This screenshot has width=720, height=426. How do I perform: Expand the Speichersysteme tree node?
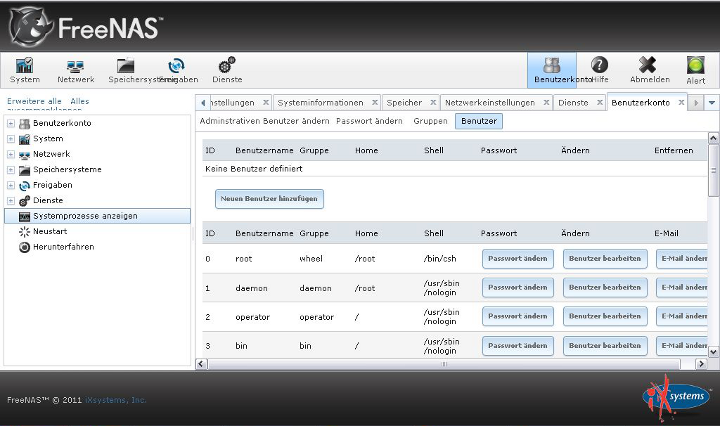[11, 170]
